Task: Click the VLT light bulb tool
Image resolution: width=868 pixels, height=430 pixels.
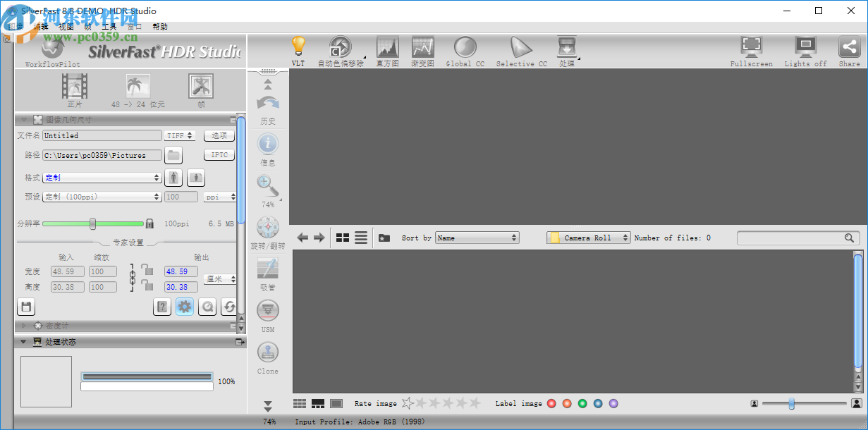Action: (x=298, y=47)
